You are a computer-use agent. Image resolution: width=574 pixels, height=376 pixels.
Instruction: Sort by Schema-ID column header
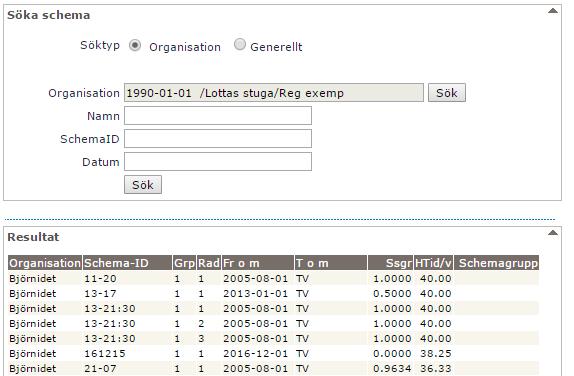[x=127, y=263]
